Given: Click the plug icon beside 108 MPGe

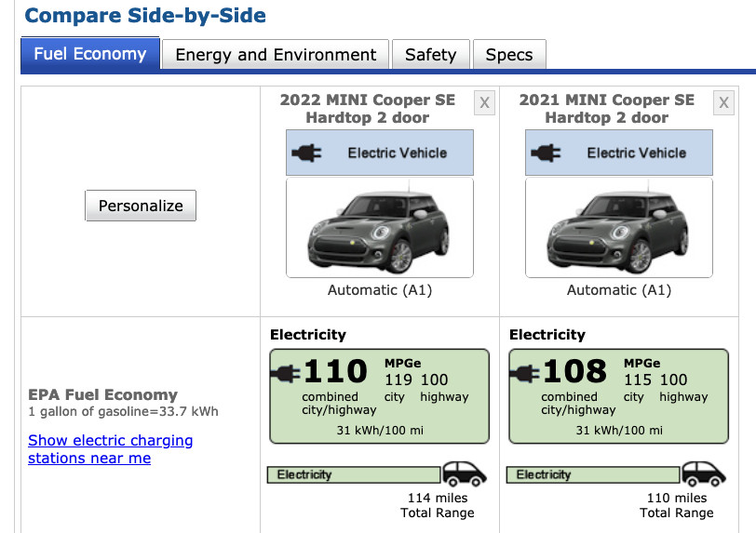Looking at the screenshot, I should click(x=525, y=374).
